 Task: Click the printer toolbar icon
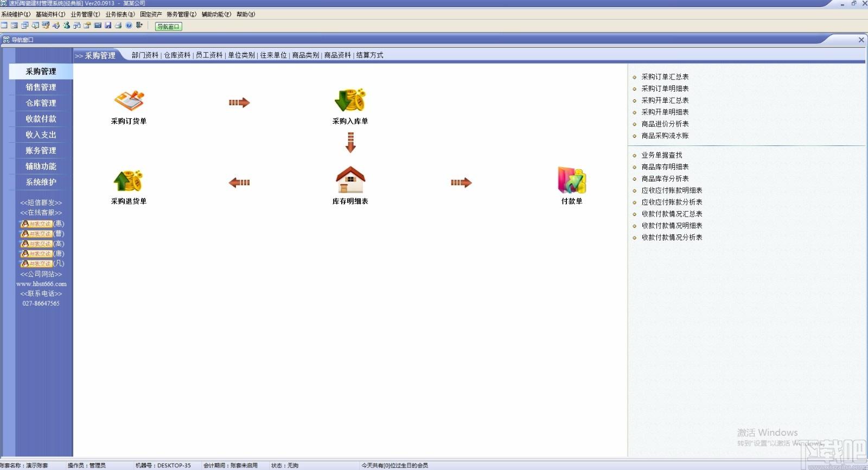[118, 25]
